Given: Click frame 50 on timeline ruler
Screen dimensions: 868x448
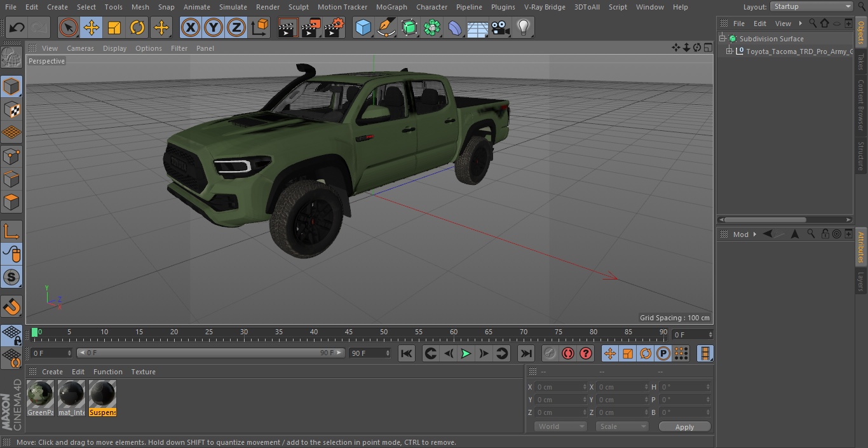Looking at the screenshot, I should 384,332.
